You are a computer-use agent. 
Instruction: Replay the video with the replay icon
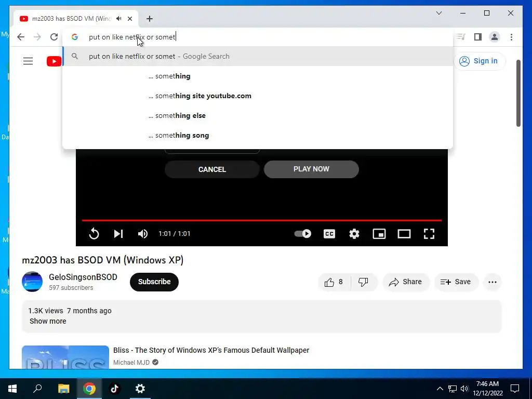pyautogui.click(x=94, y=234)
